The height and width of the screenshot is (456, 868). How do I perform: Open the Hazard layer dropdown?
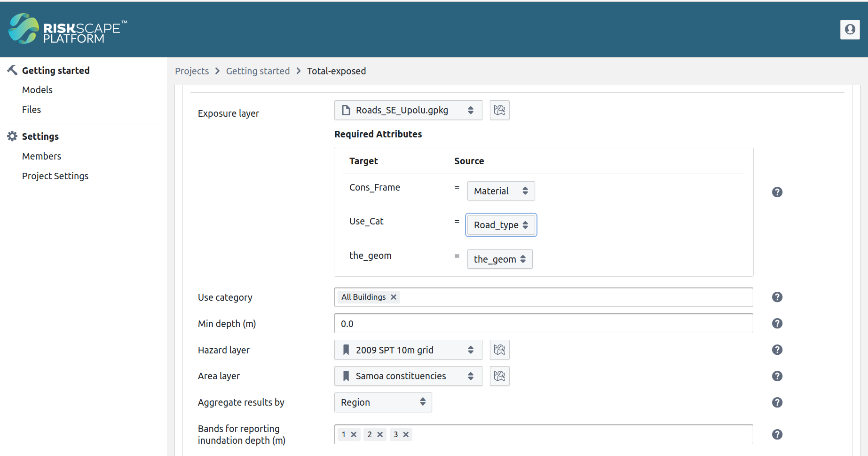click(408, 350)
